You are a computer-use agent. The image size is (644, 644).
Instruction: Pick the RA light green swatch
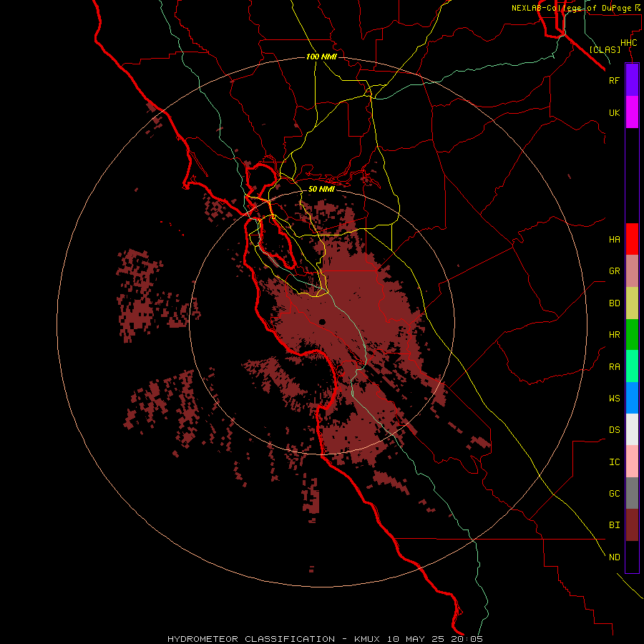coord(632,366)
